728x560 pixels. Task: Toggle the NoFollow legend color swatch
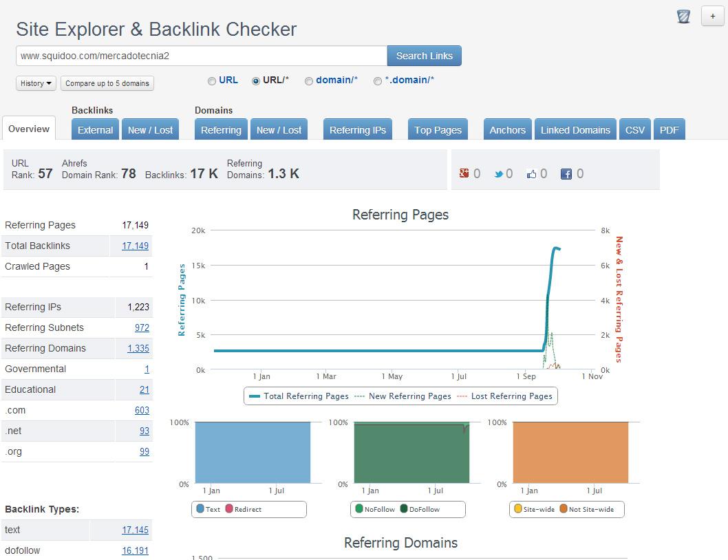coord(358,509)
